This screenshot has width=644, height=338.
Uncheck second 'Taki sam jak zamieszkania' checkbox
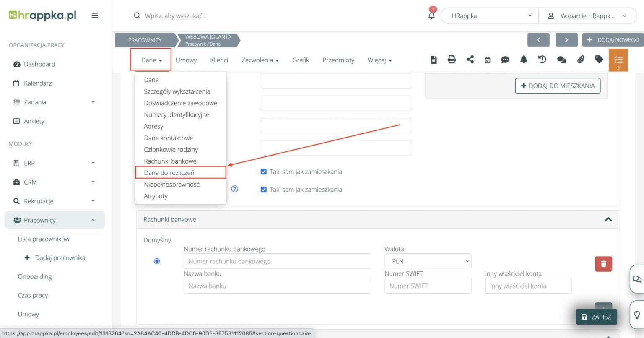click(x=264, y=190)
